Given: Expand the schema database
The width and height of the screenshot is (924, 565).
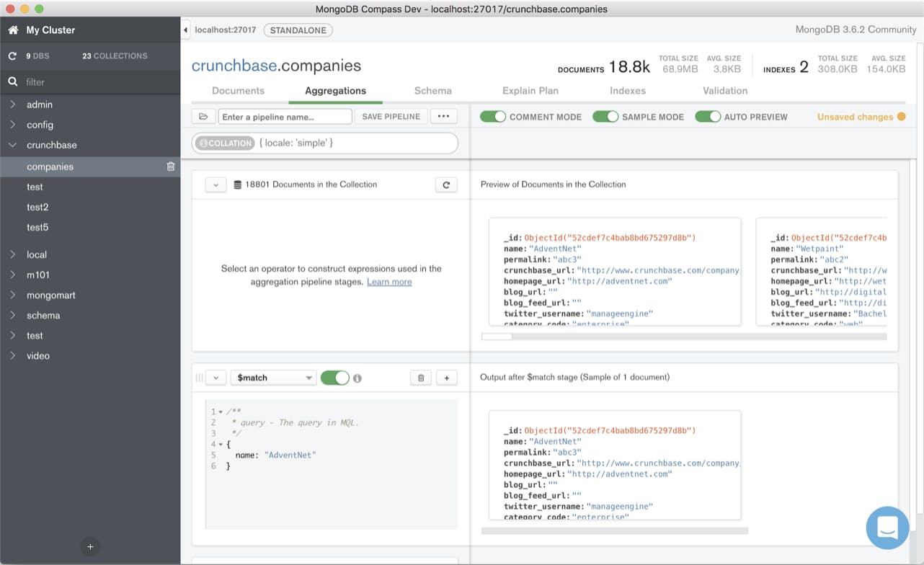Looking at the screenshot, I should pos(12,315).
